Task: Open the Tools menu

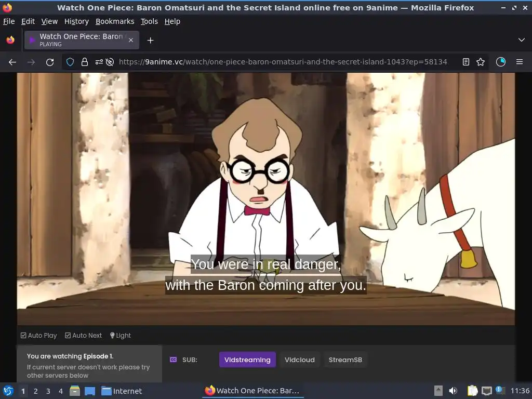Action: click(x=149, y=21)
